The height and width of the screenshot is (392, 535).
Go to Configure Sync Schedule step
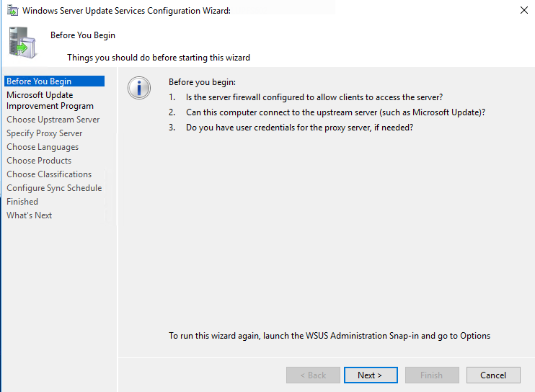pos(54,188)
